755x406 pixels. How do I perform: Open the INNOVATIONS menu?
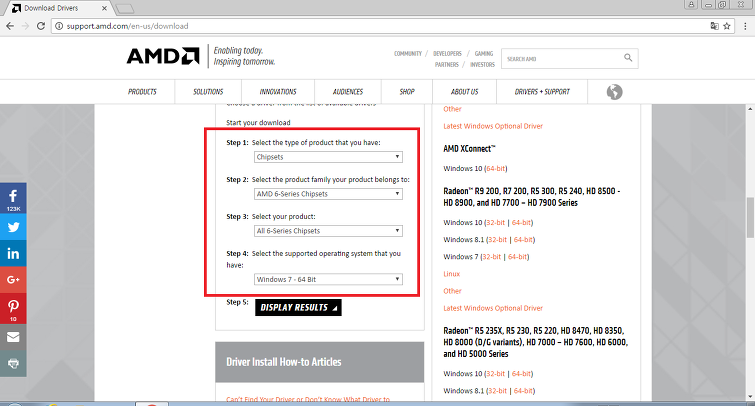point(278,92)
